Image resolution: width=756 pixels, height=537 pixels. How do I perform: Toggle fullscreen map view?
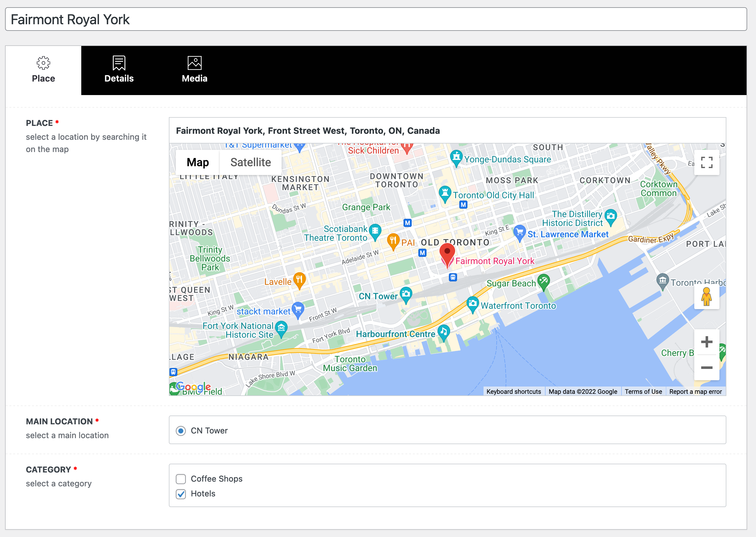(x=706, y=162)
